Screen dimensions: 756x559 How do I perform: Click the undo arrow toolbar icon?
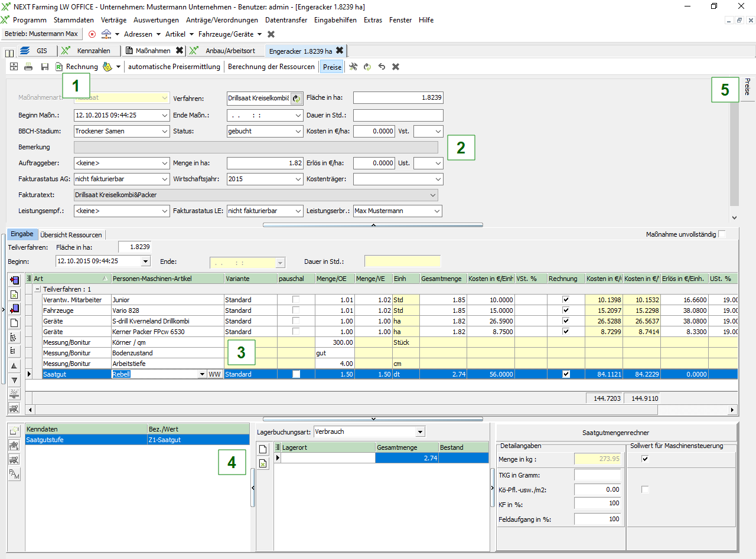[x=382, y=67]
